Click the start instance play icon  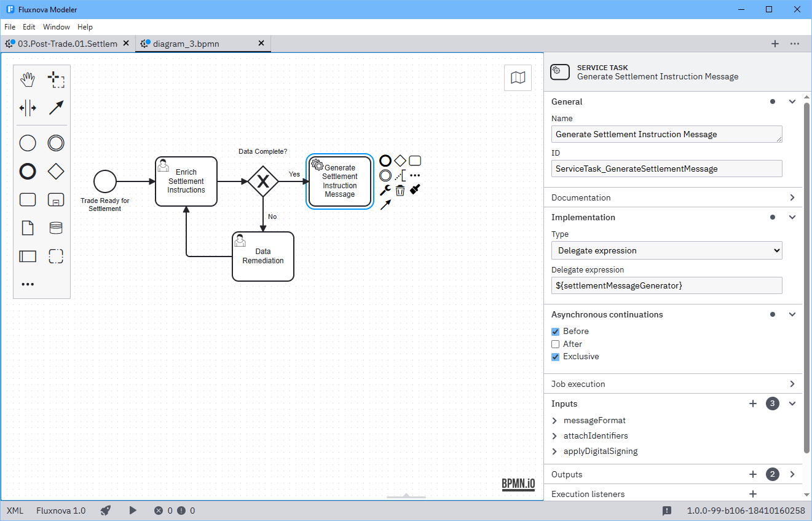[133, 511]
